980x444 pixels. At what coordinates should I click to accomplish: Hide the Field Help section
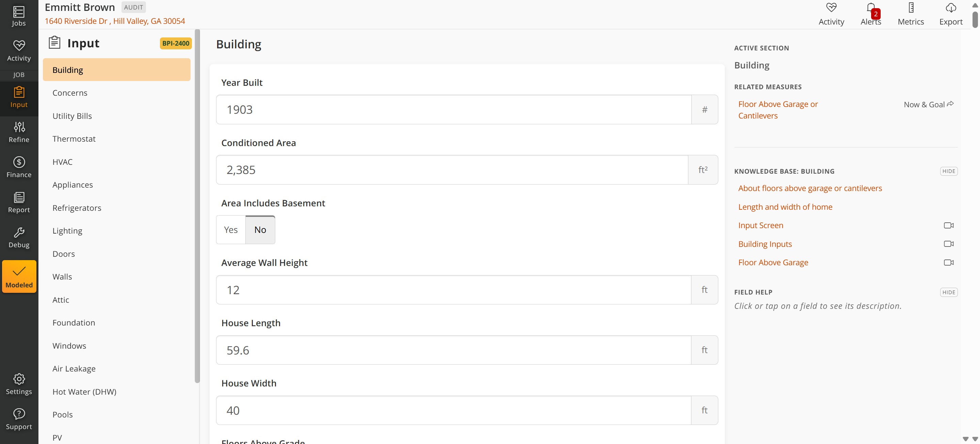click(x=948, y=292)
